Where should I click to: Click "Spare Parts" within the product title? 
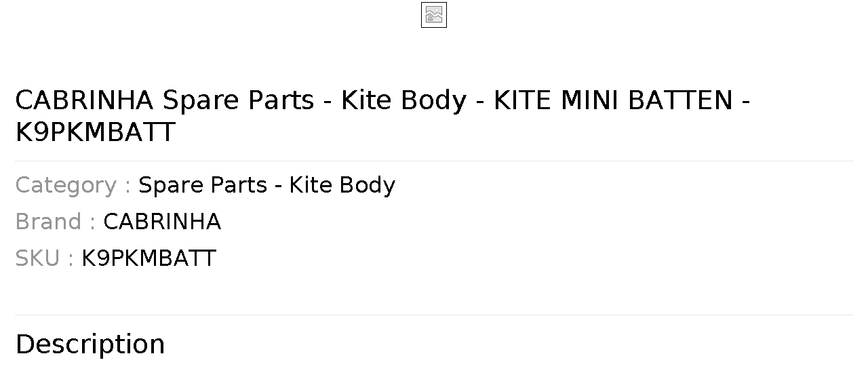coord(238,100)
